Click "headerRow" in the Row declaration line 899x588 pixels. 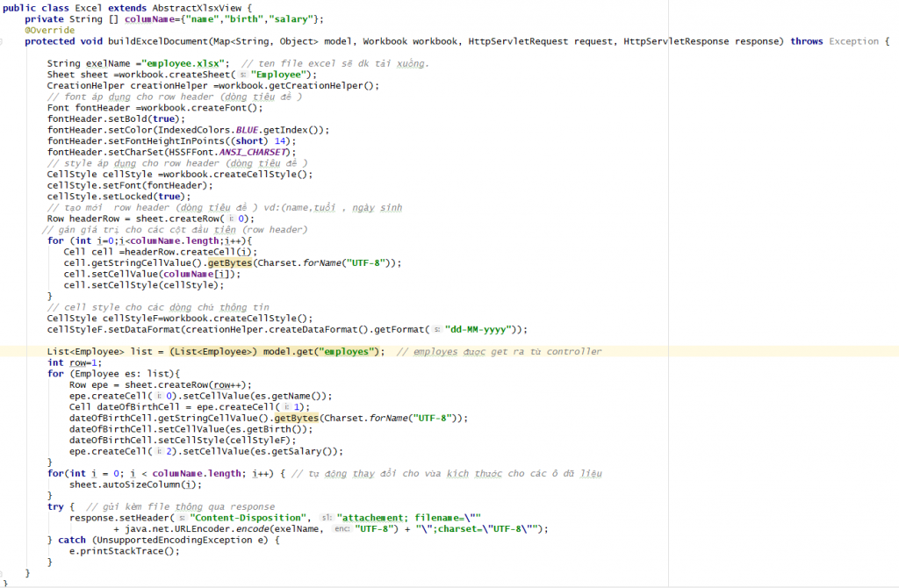pos(94,219)
